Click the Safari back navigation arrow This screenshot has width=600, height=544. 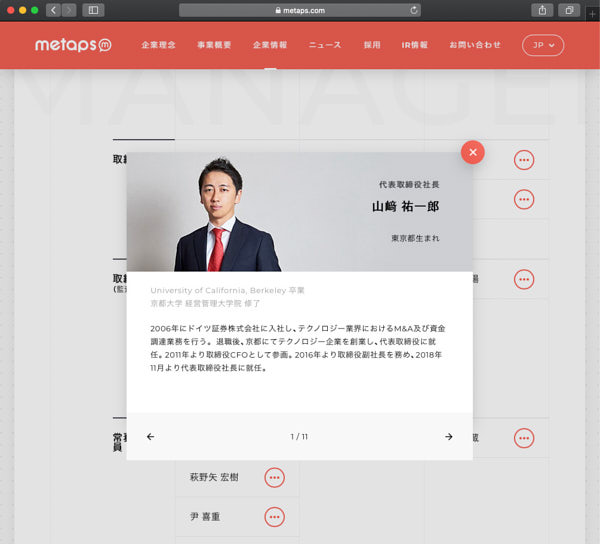coord(53,10)
